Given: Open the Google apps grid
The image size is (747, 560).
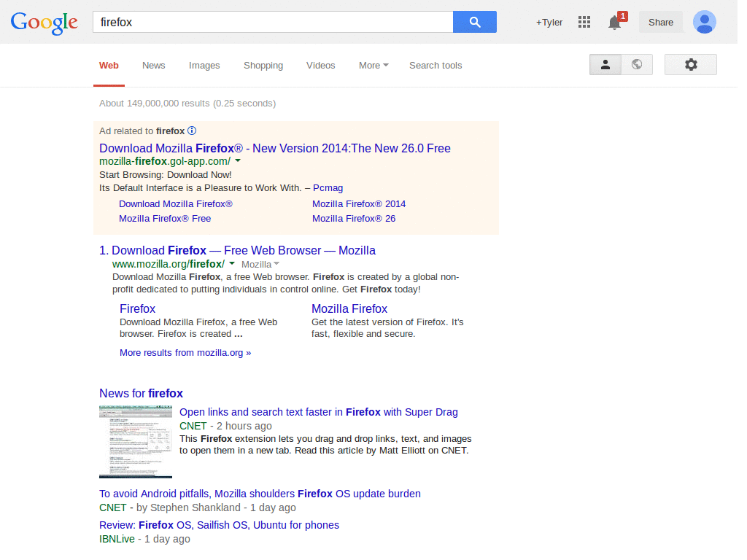Looking at the screenshot, I should 584,22.
